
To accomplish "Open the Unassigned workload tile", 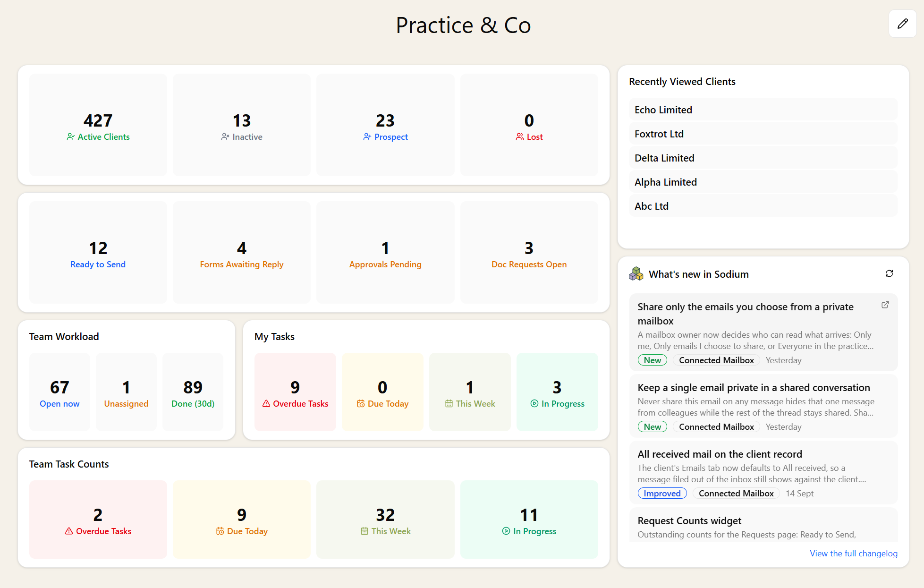I will coord(126,392).
